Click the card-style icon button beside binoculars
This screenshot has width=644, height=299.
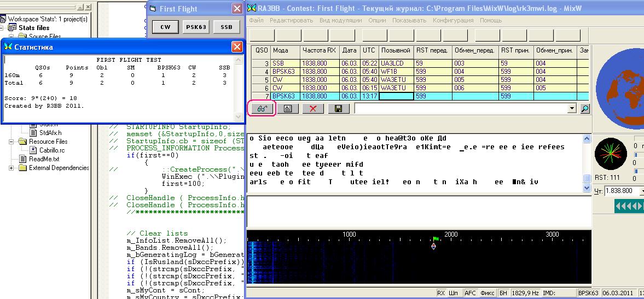pos(287,108)
